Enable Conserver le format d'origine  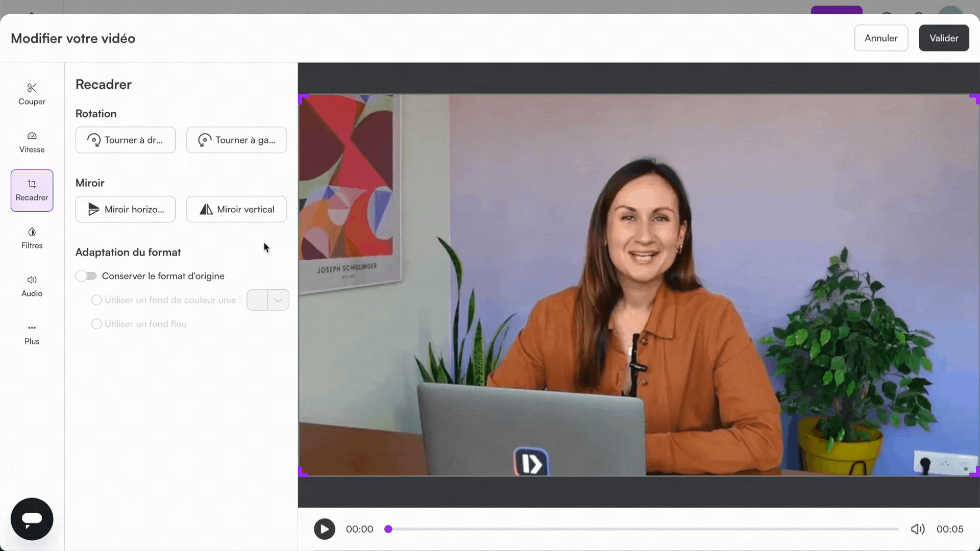pyautogui.click(x=86, y=275)
